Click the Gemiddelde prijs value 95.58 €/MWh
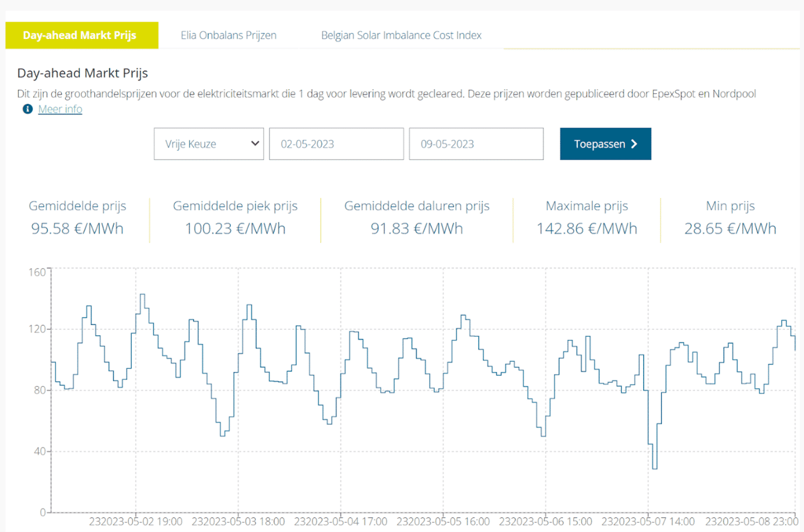 (x=78, y=228)
